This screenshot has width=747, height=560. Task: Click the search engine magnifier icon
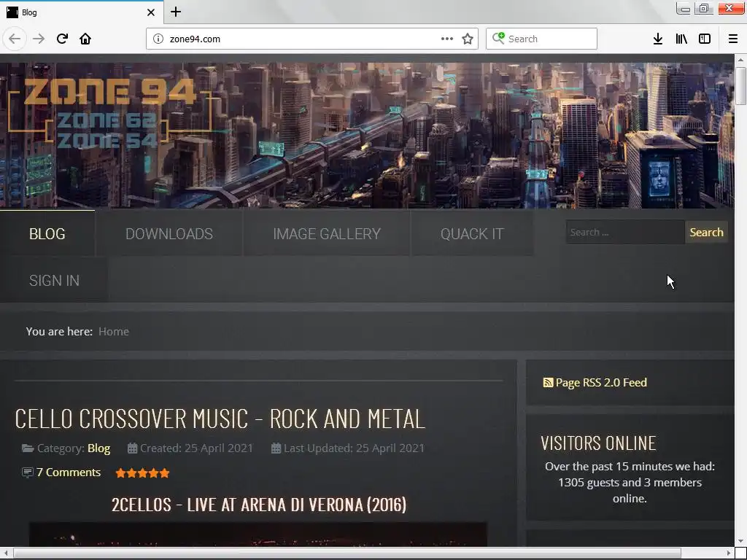pos(498,38)
